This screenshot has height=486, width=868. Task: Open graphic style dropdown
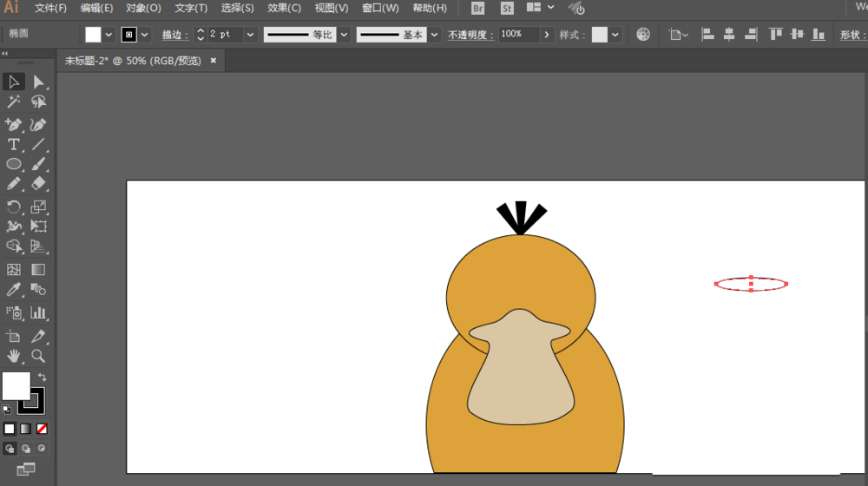(x=615, y=35)
